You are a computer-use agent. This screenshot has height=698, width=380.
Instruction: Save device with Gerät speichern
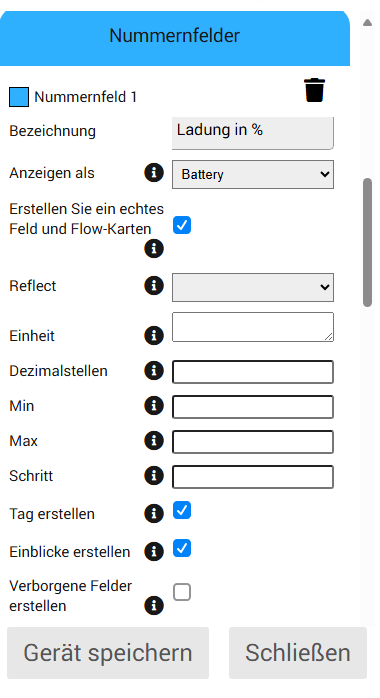point(108,653)
